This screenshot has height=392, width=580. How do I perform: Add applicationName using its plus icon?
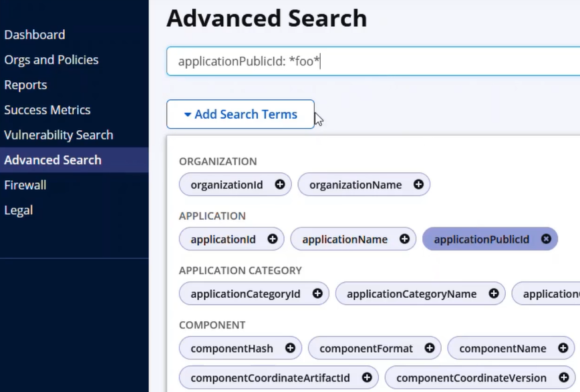pos(404,239)
